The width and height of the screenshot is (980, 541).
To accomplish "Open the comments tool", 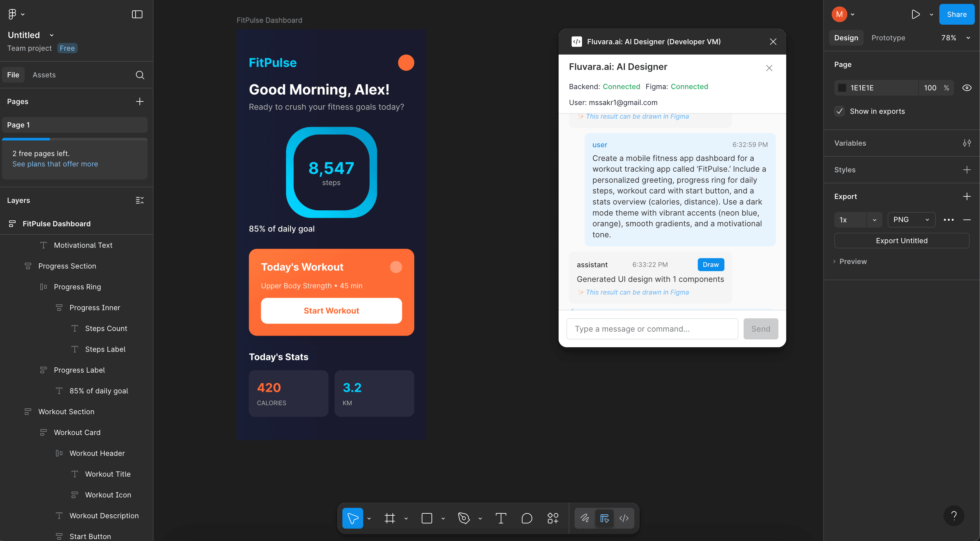I will (x=527, y=518).
